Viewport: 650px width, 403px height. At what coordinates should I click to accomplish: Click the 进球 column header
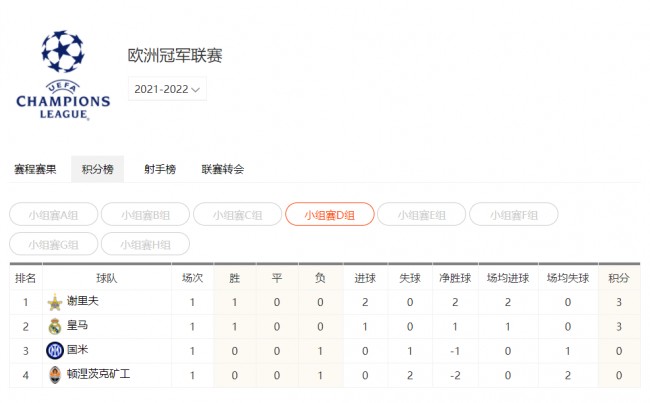(x=365, y=278)
